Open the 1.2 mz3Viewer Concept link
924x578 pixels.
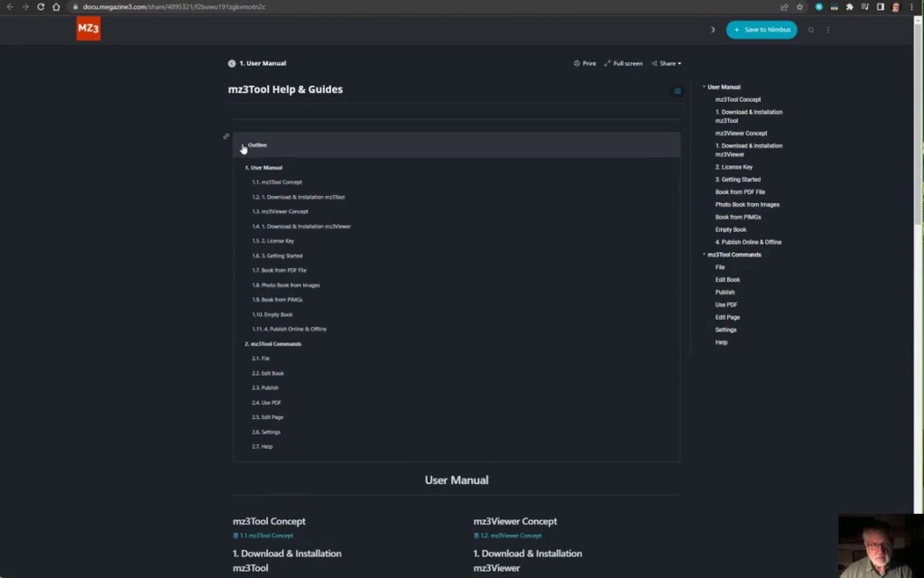508,536
